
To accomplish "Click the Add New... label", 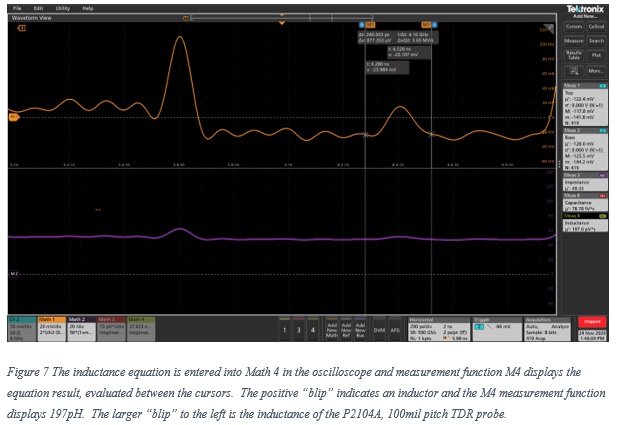I will click(585, 16).
